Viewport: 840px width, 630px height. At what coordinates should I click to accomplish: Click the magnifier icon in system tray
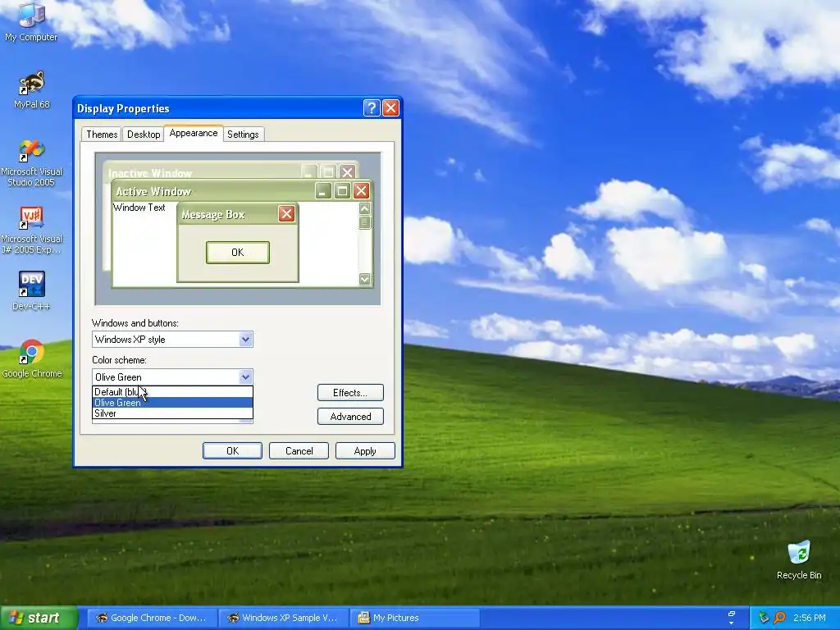click(x=779, y=618)
